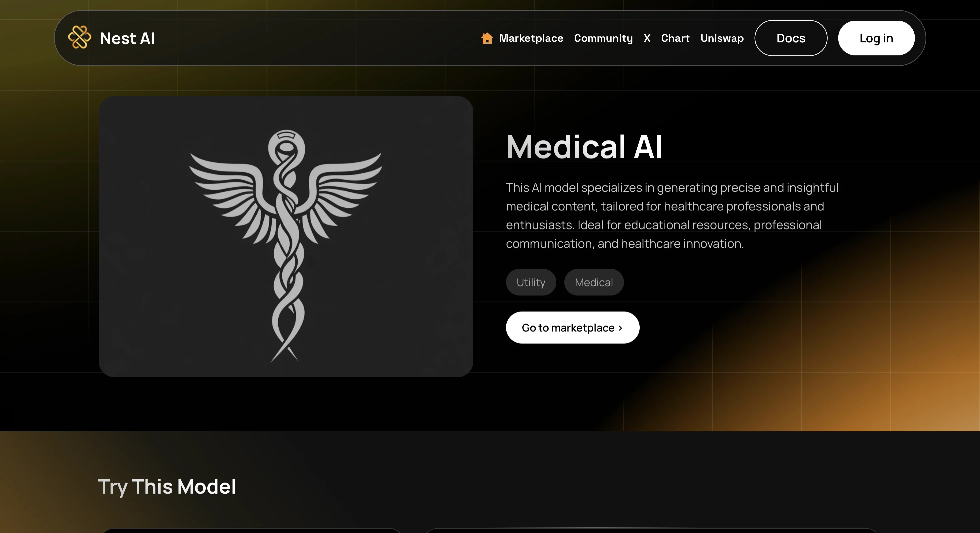Click the Medical AI heading
980x533 pixels.
[x=584, y=146]
